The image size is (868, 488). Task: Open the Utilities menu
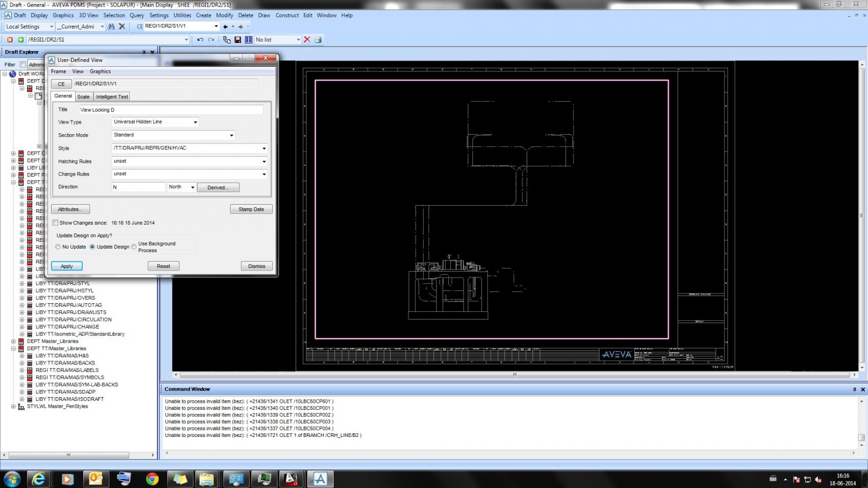182,15
